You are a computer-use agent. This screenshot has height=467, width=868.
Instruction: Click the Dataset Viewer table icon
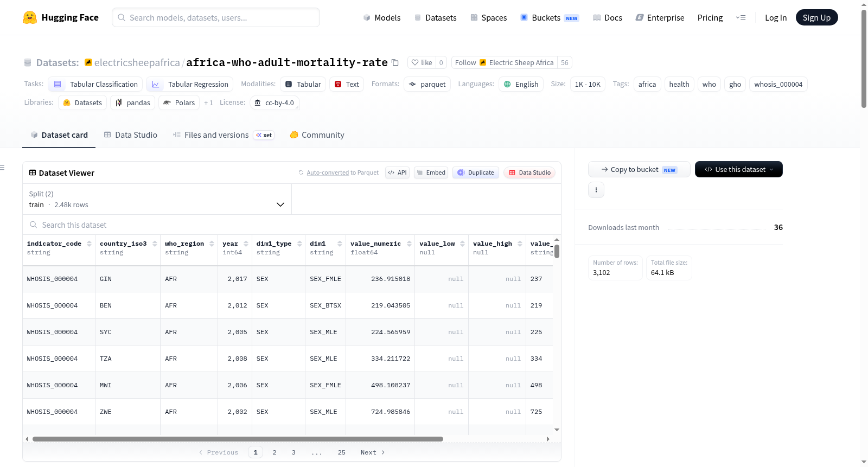pos(33,173)
